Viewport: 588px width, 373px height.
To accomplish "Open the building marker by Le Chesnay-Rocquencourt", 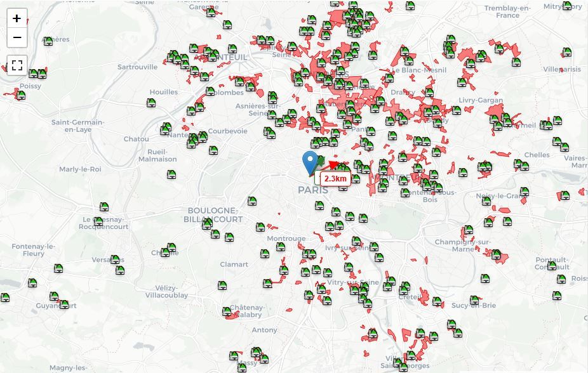I will click(x=98, y=221).
